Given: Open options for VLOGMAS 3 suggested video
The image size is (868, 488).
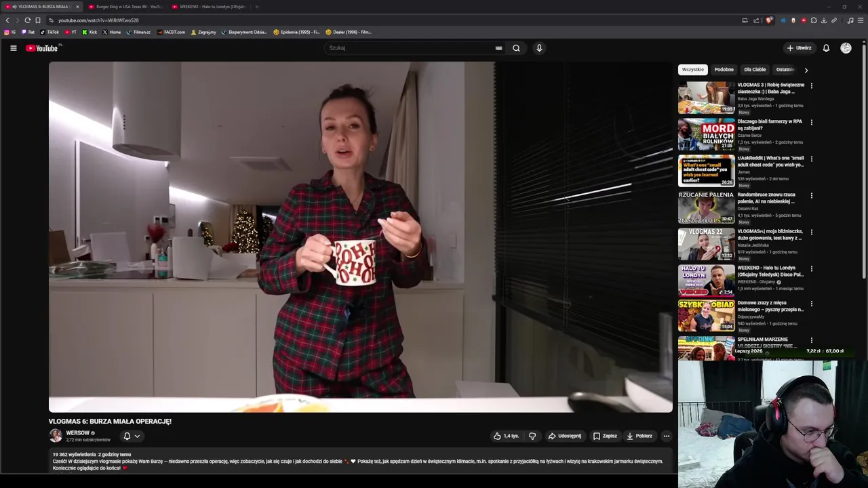Looking at the screenshot, I should pos(811,86).
